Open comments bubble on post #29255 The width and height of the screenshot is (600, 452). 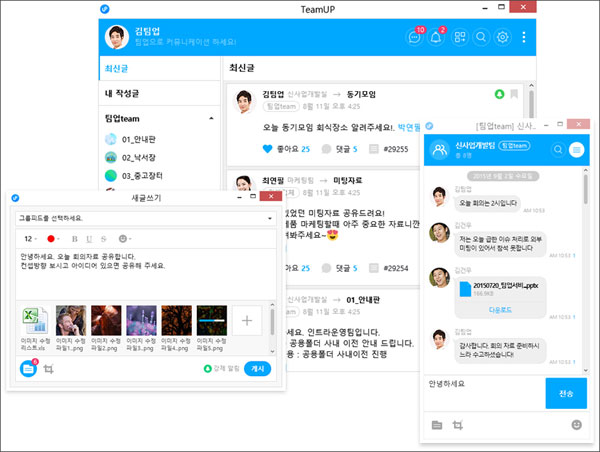tap(326, 149)
